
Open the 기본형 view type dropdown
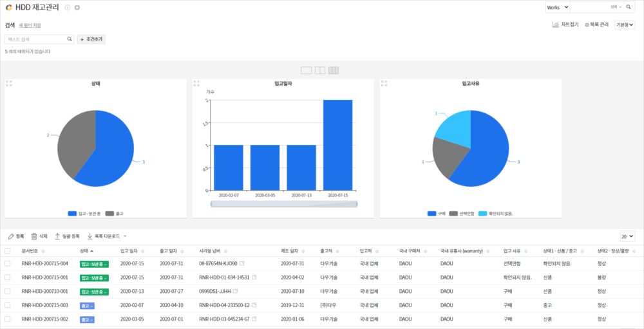[x=625, y=24]
